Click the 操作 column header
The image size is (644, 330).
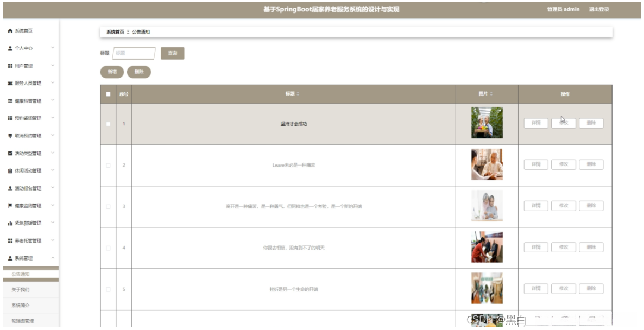565,94
